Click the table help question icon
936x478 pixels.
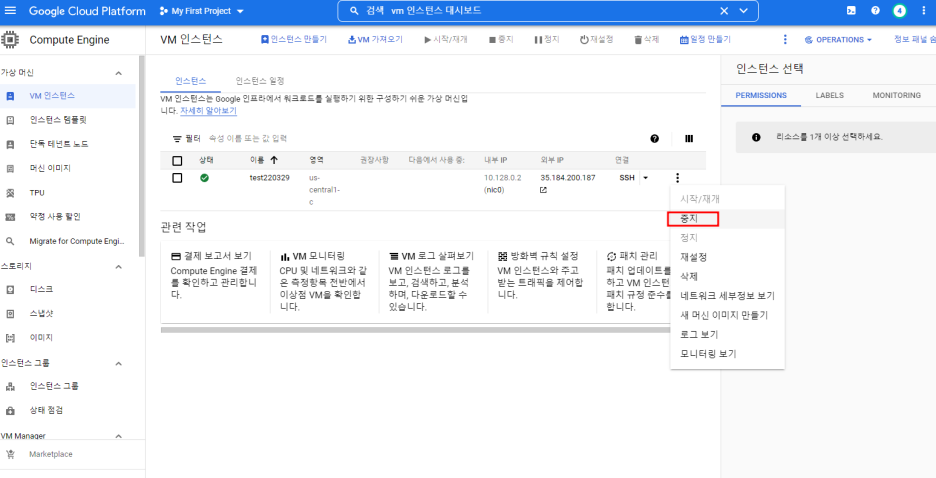click(655, 138)
